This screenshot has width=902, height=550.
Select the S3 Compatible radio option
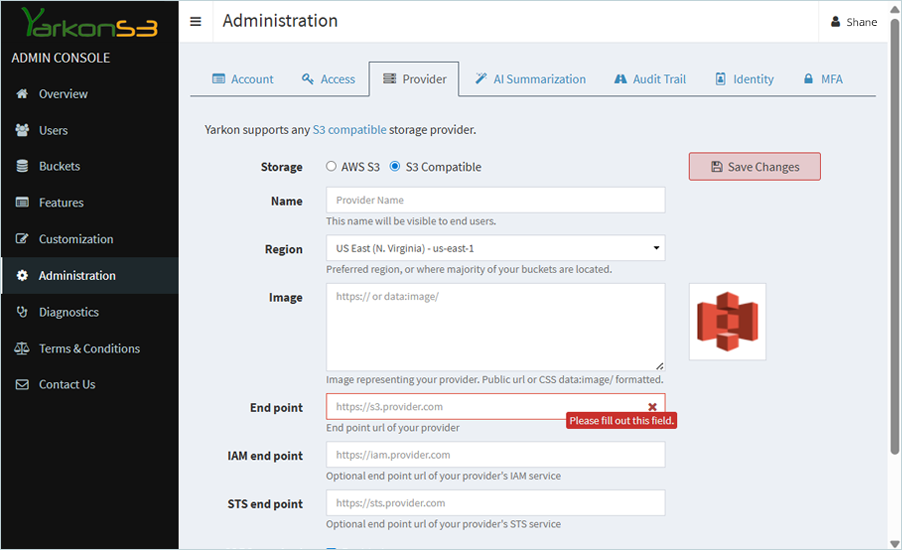[x=395, y=167]
